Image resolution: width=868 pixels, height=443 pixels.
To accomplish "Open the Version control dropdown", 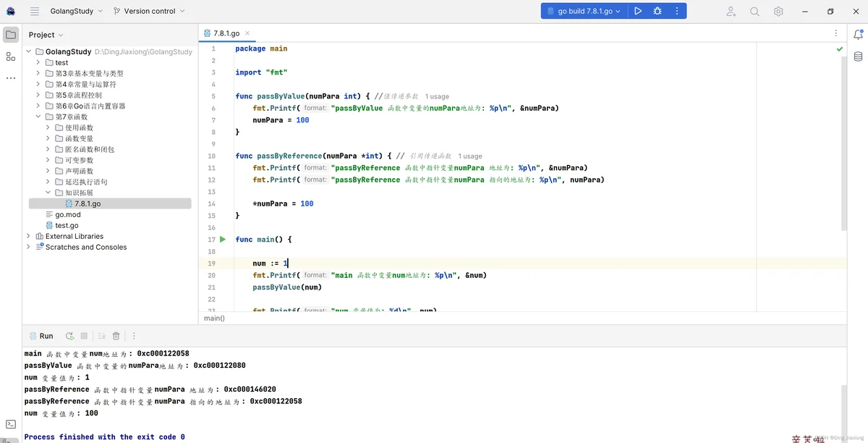I will pos(149,11).
